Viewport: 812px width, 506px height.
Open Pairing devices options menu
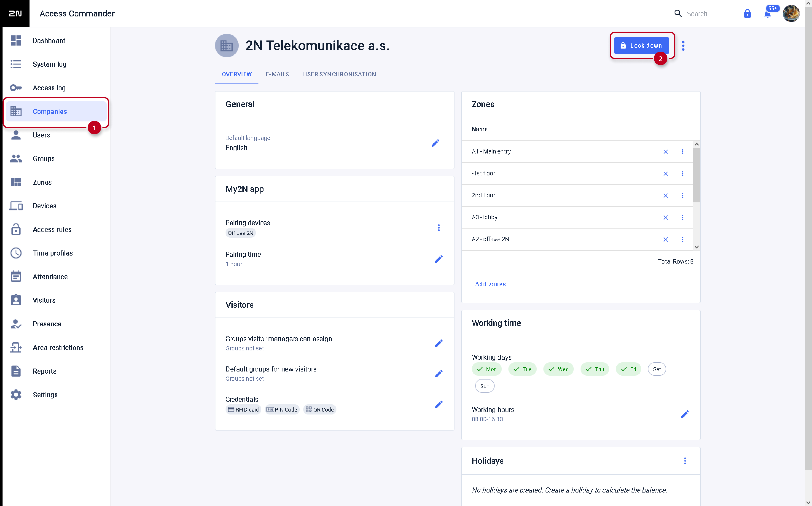coord(439,228)
